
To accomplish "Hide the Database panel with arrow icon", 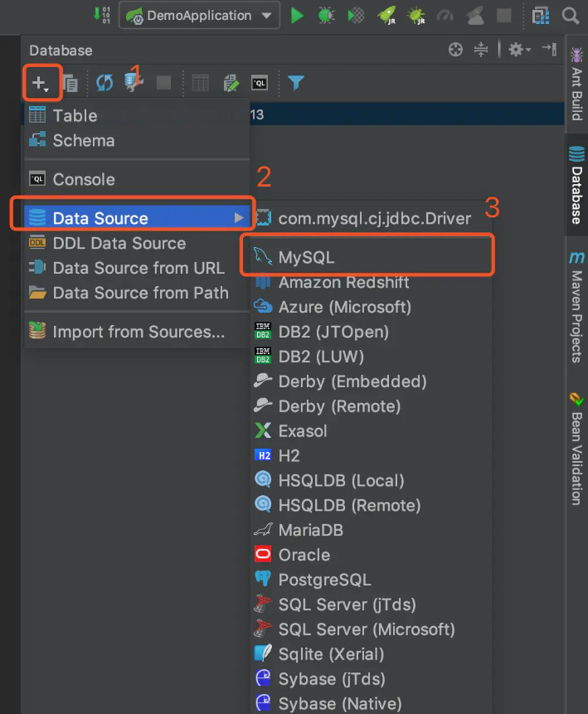I will pos(549,49).
